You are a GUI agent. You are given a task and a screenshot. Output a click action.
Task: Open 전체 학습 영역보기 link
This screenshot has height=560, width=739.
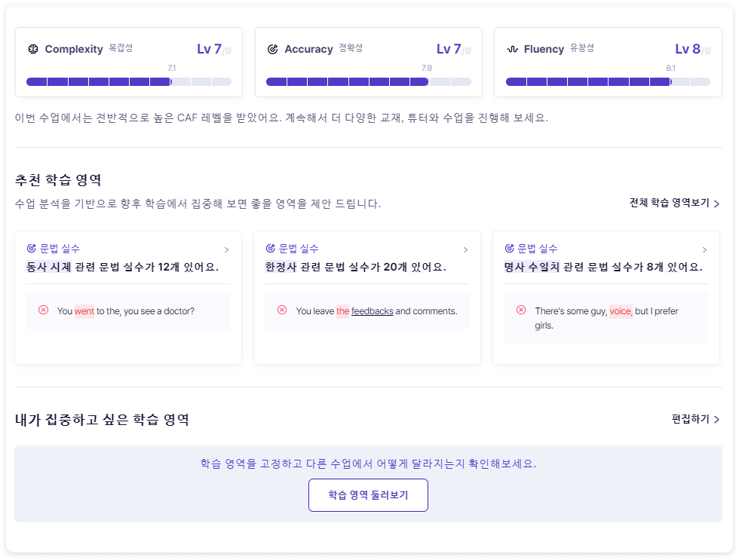(674, 203)
